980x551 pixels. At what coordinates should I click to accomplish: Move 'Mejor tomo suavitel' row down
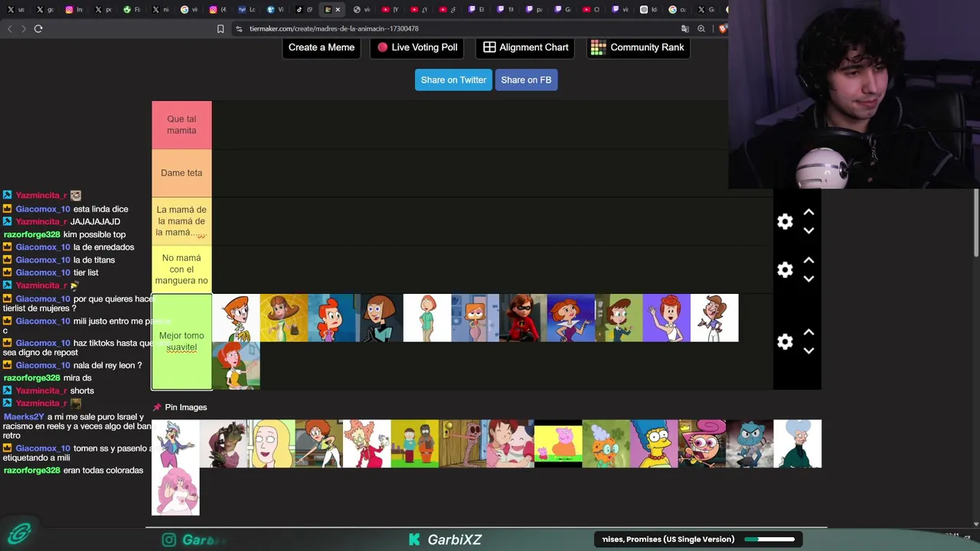point(808,350)
